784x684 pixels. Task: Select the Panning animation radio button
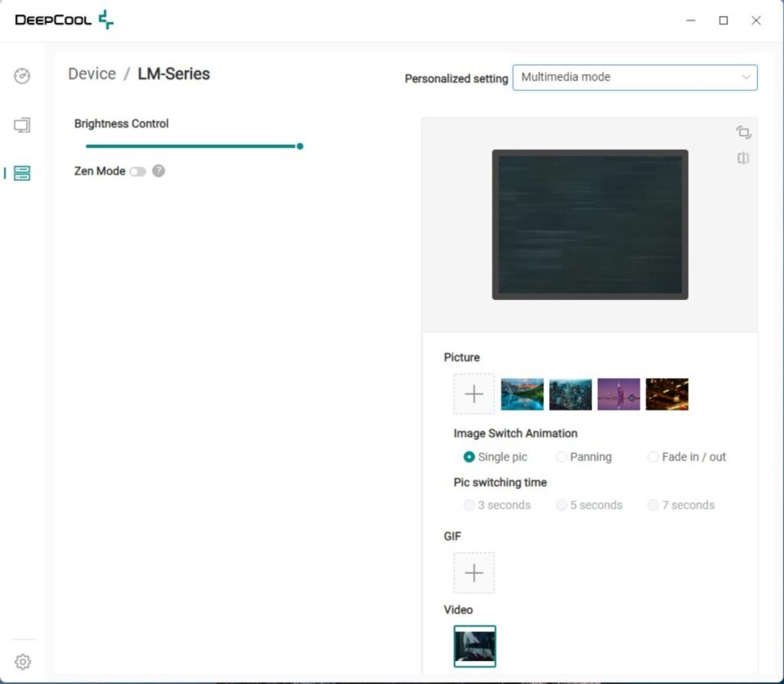(561, 457)
